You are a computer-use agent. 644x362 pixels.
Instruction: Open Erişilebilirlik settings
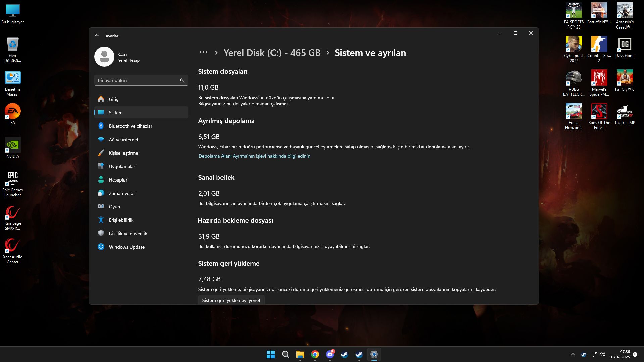pyautogui.click(x=141, y=220)
